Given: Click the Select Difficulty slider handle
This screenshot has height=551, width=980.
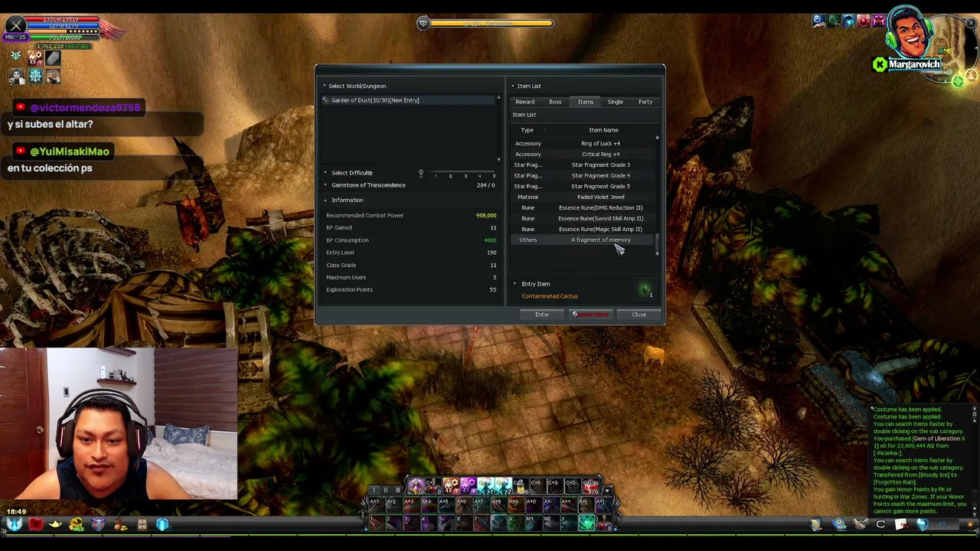Looking at the screenshot, I should (420, 174).
